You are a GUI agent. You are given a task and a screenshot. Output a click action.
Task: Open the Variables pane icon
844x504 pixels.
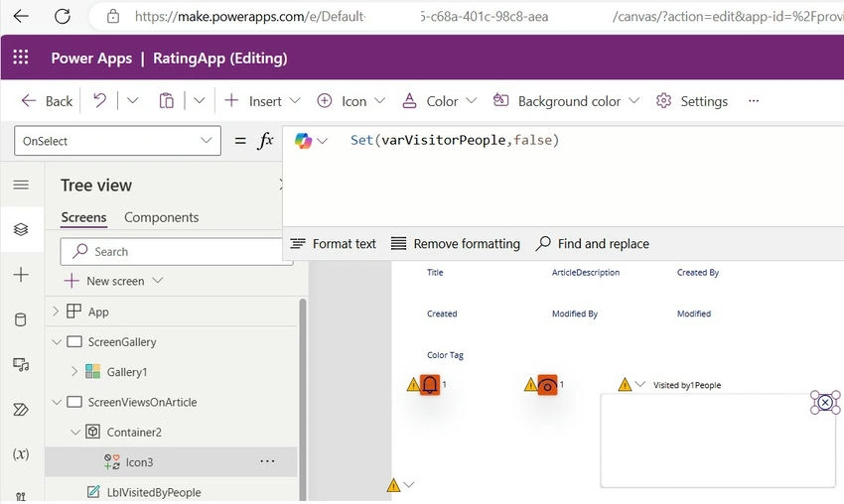21,454
